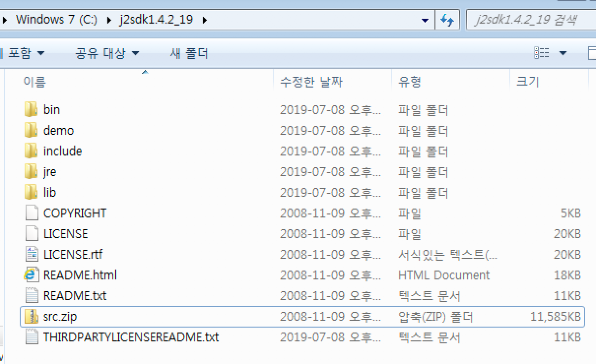Expand the view options dropdown arrow
Viewport: 596px width, 364px height.
[563, 53]
